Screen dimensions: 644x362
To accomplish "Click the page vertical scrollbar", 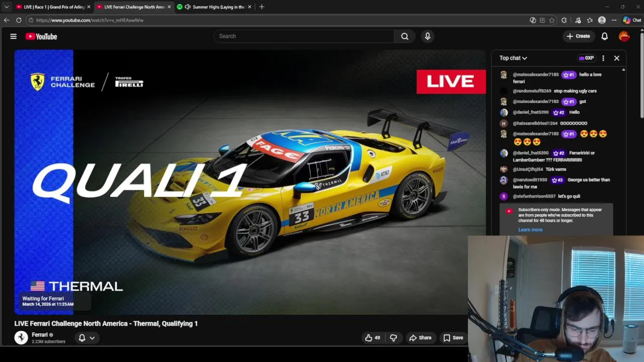I will point(641,75).
